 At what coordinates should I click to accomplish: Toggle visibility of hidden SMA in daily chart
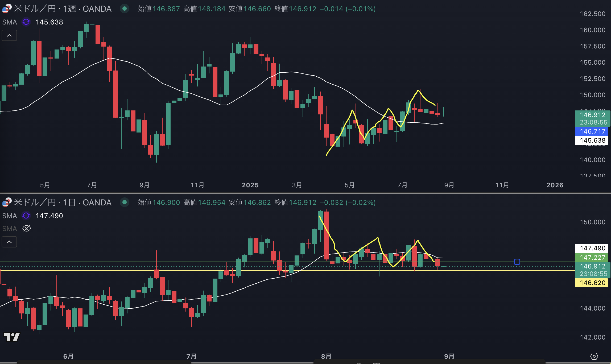[x=27, y=228]
